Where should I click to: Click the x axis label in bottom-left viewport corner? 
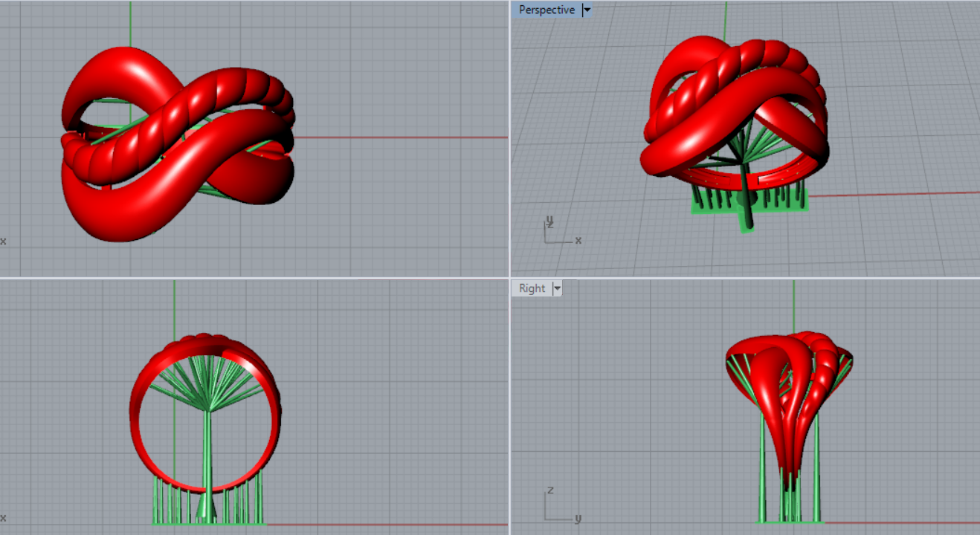click(x=3, y=517)
